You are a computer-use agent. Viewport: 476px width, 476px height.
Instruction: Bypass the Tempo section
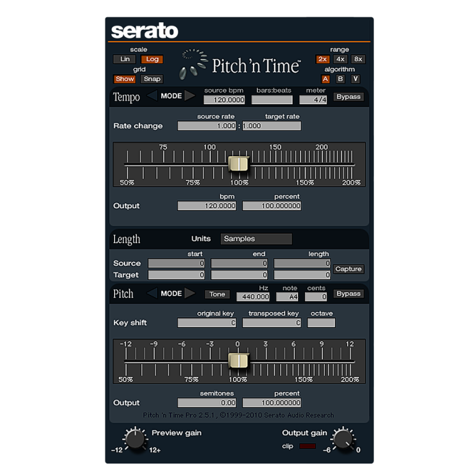tap(348, 97)
